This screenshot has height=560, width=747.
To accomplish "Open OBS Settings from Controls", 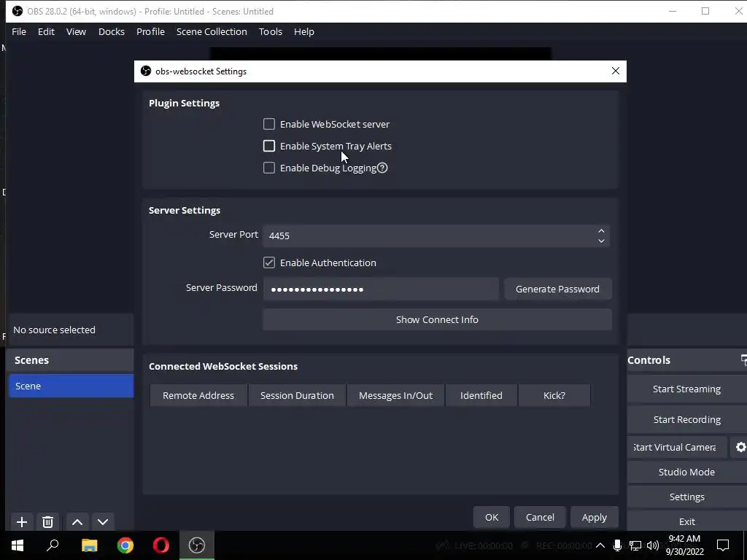I will click(686, 497).
